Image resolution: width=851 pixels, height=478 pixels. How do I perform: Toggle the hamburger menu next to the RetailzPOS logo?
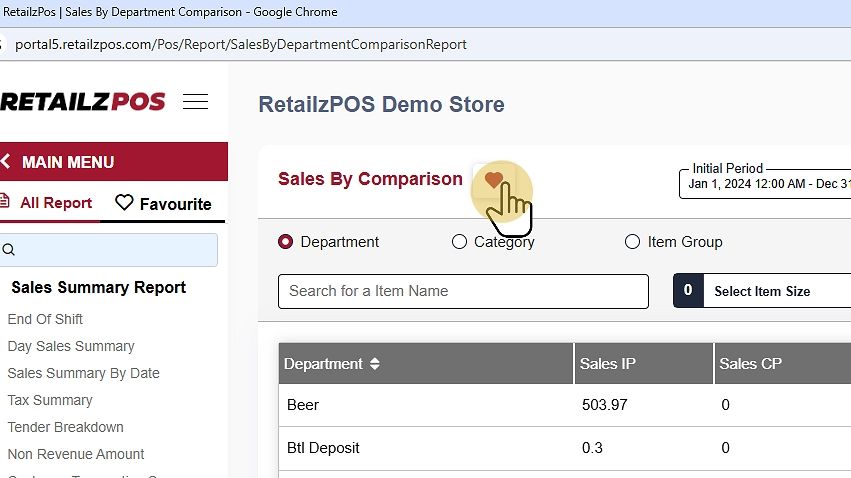tap(195, 101)
